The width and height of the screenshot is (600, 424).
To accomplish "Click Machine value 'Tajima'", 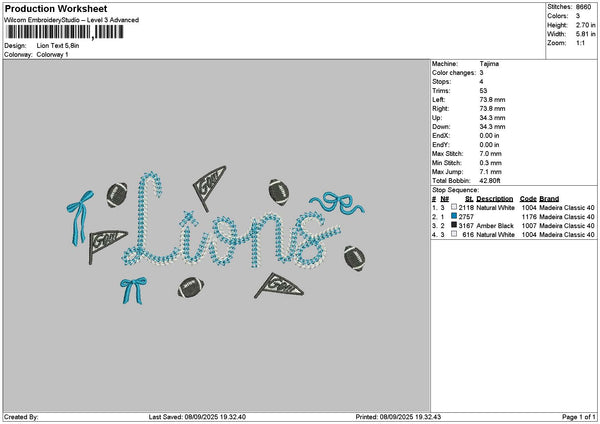I will tap(489, 64).
